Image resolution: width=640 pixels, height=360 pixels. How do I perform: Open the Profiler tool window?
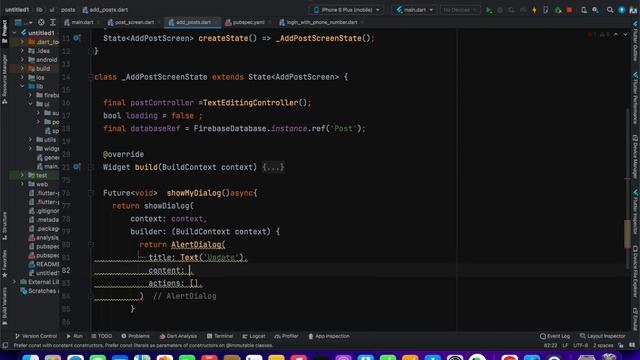coord(287,336)
